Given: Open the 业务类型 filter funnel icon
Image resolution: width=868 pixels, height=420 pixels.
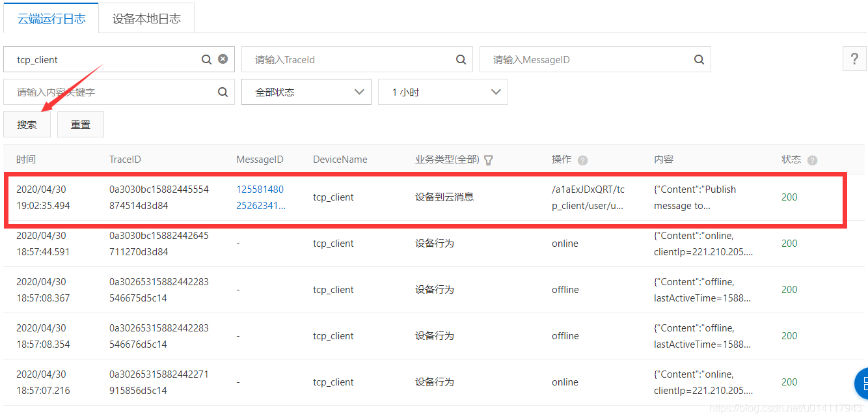Looking at the screenshot, I should coord(489,160).
